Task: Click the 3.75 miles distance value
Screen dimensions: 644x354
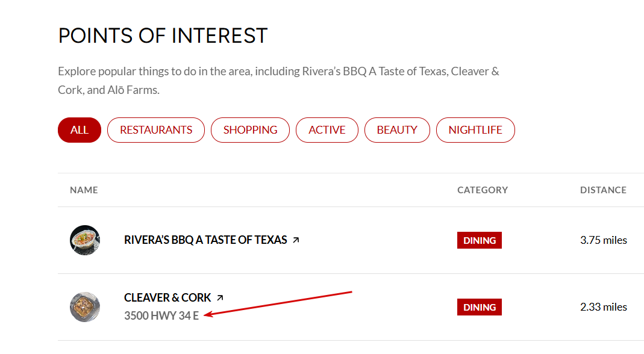Action: 604,240
